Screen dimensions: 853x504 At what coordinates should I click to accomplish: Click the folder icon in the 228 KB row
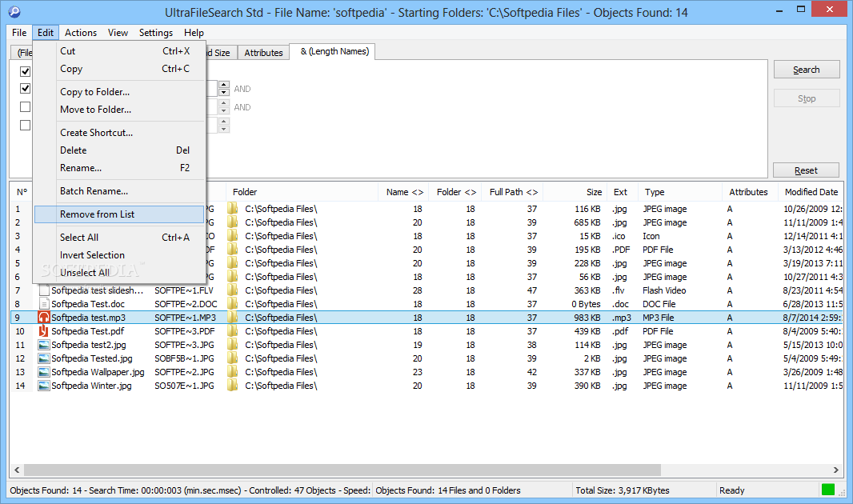point(233,263)
